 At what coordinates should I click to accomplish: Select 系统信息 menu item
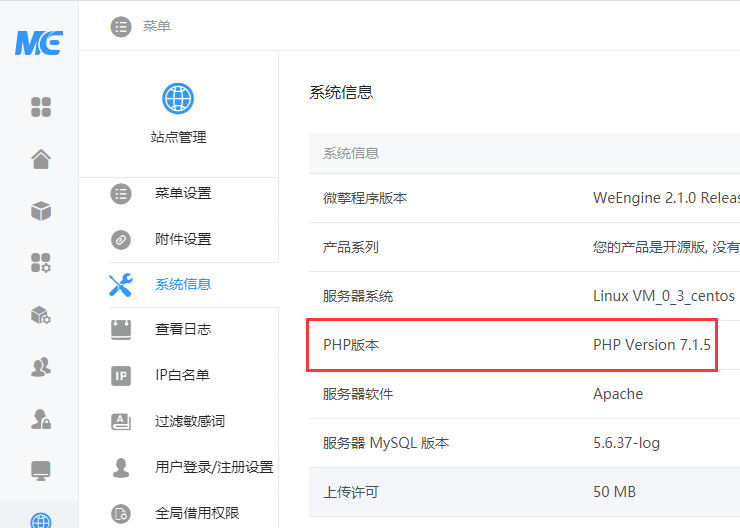pos(183,284)
